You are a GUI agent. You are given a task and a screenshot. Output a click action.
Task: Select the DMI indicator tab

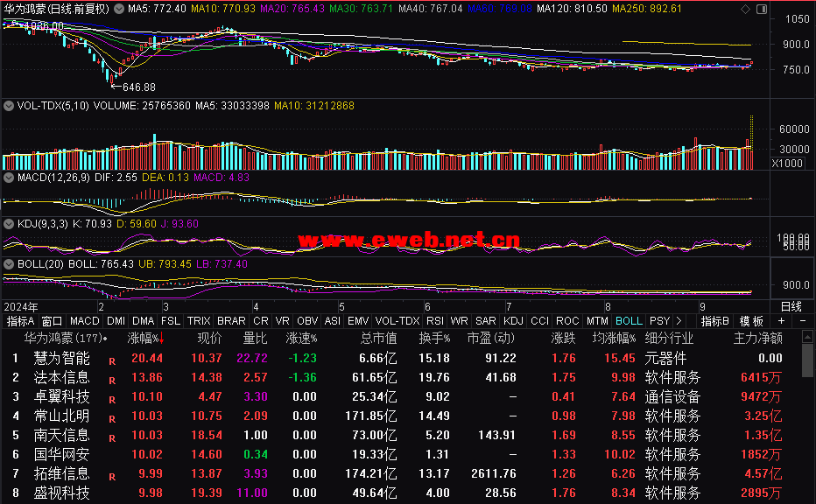tap(116, 321)
